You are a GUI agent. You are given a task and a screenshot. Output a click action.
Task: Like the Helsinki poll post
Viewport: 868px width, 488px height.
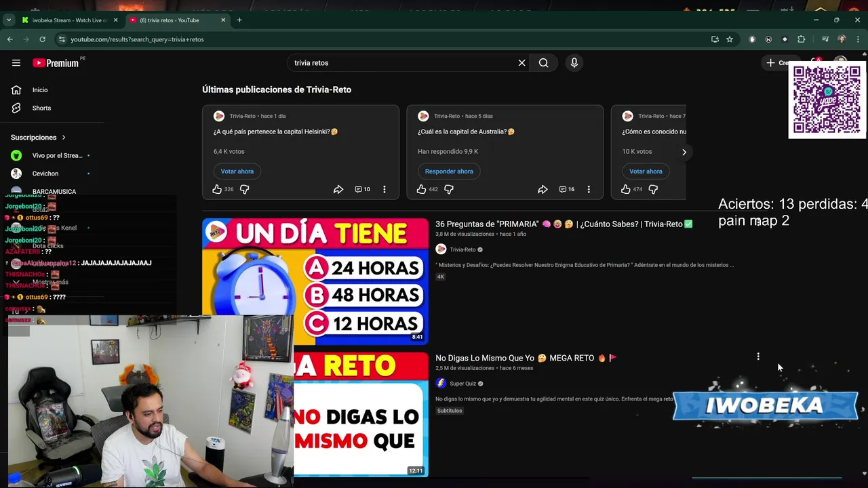pyautogui.click(x=217, y=190)
